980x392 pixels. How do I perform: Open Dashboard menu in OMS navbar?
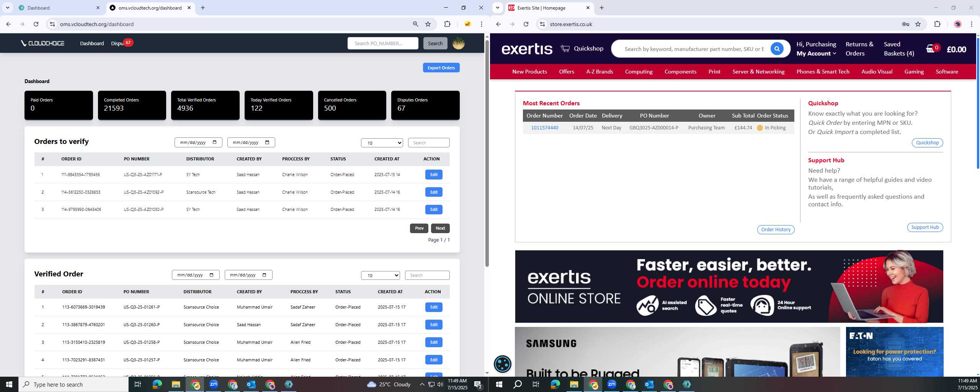pyautogui.click(x=92, y=43)
